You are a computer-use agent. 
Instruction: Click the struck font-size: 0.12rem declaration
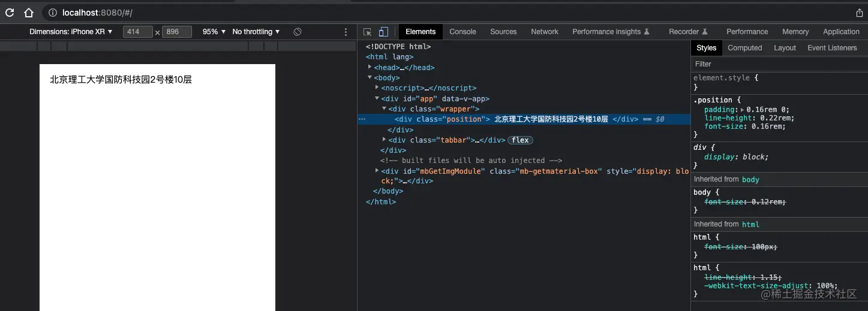click(x=745, y=202)
